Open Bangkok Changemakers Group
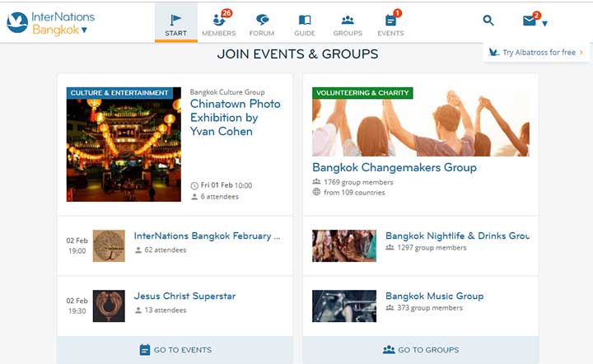This screenshot has height=364, width=593. [x=395, y=167]
